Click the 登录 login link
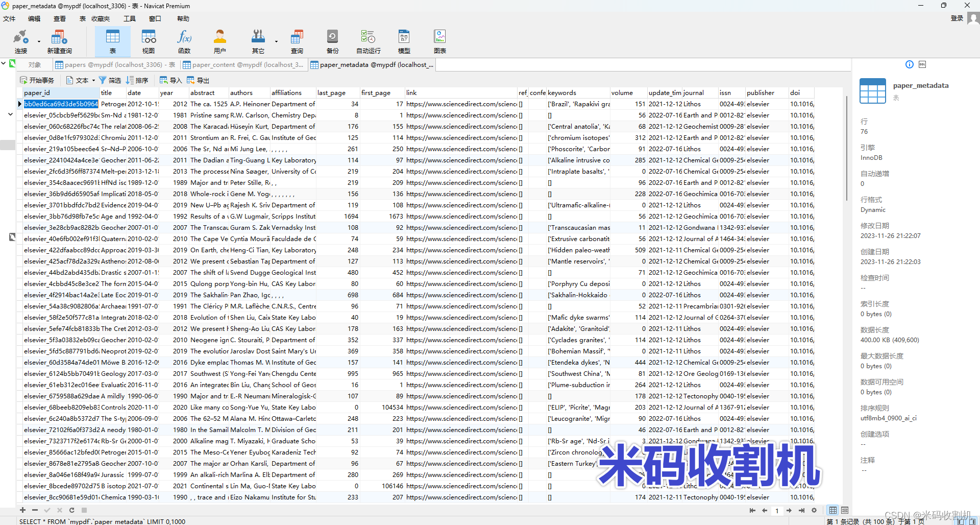This screenshot has width=980, height=525. point(957,18)
